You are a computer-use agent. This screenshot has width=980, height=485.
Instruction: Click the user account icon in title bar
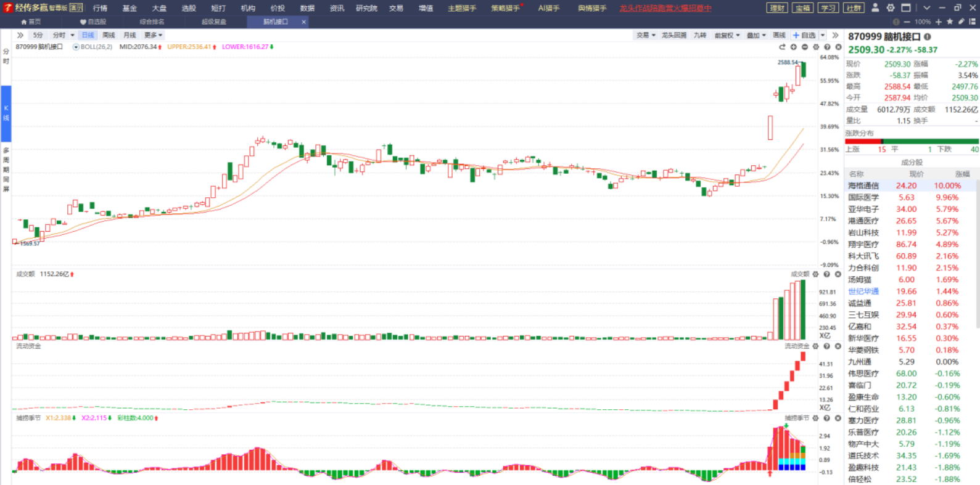pyautogui.click(x=875, y=8)
